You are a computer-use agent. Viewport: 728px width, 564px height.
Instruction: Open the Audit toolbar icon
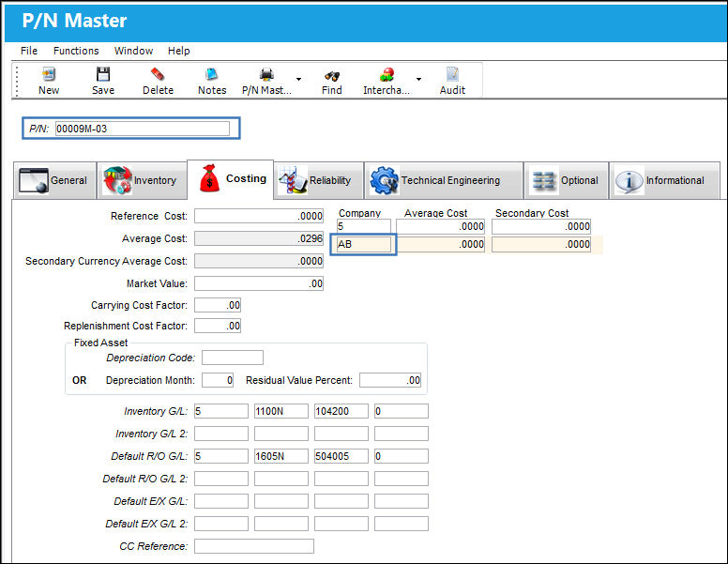tap(452, 74)
